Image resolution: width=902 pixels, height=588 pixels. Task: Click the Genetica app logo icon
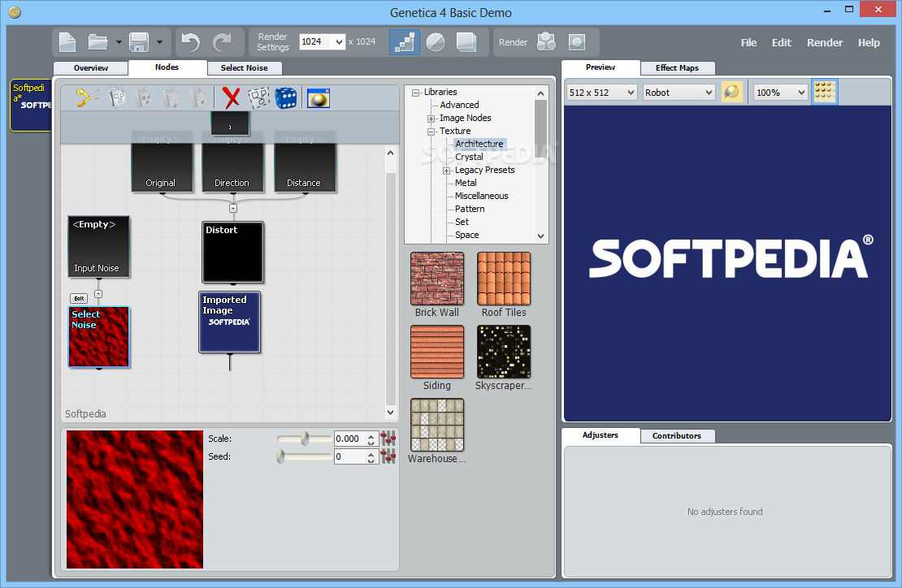pos(15,12)
